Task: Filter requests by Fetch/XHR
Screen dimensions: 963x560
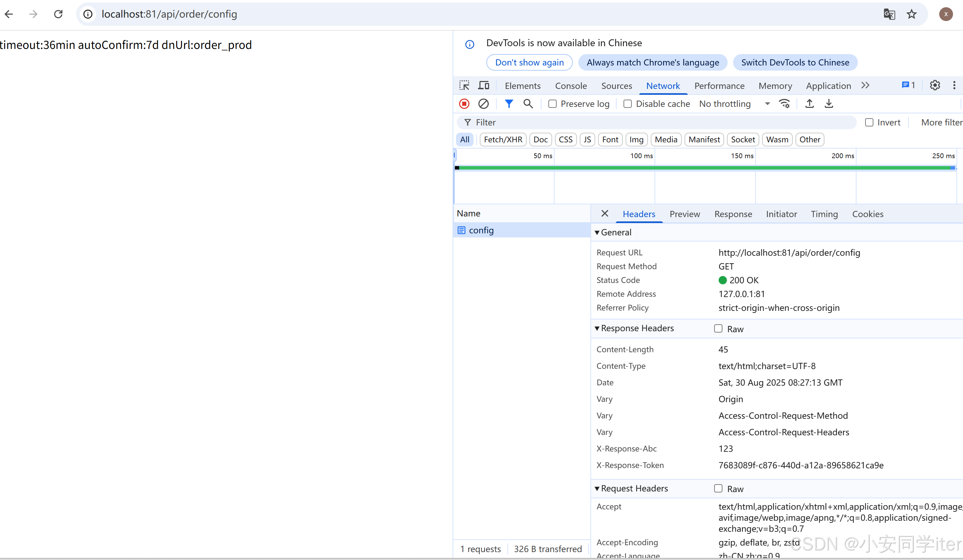Action: pyautogui.click(x=503, y=140)
